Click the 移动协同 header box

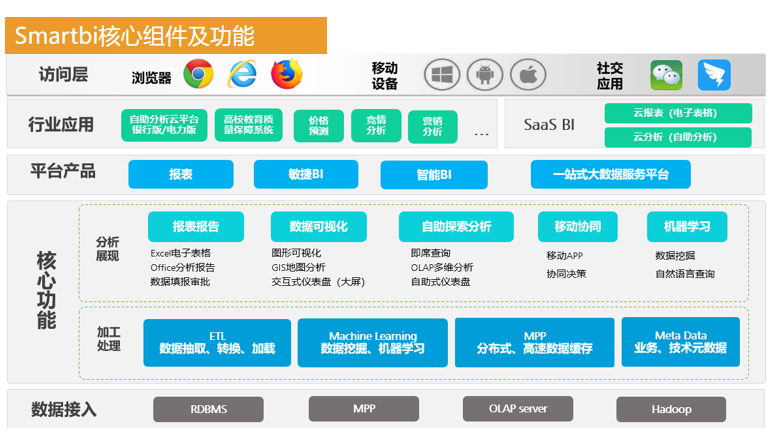point(578,227)
